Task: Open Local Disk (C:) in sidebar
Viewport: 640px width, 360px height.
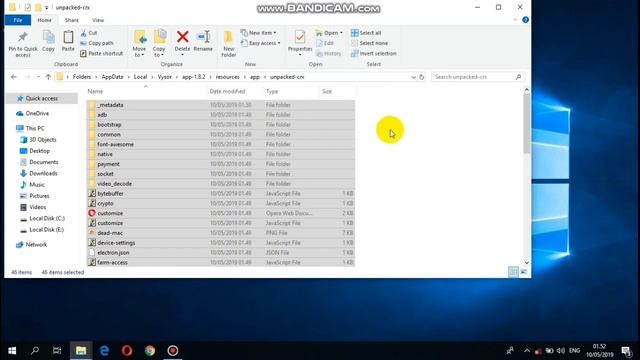Action: 47,218
